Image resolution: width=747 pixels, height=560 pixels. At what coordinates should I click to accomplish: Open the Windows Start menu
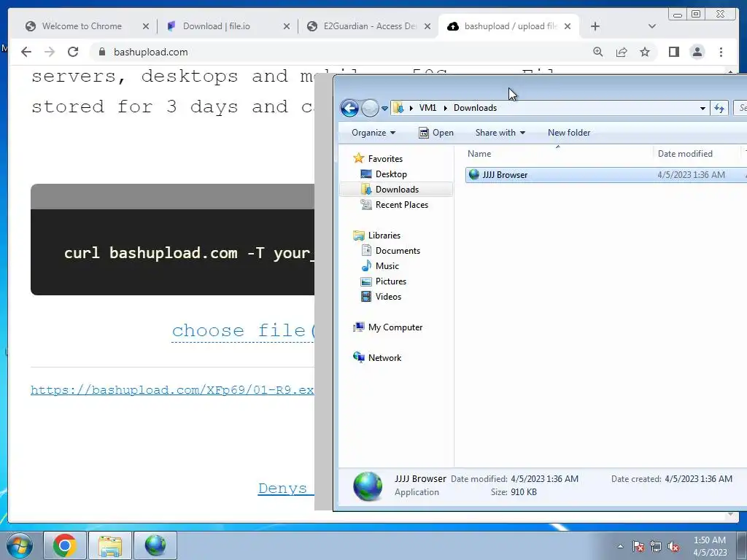pos(19,545)
